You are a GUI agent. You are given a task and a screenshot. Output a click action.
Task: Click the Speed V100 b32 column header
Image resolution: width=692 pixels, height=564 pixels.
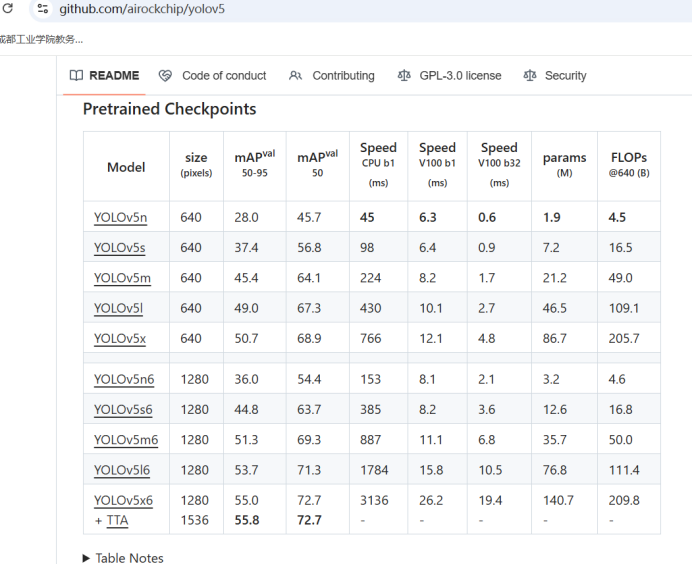(x=499, y=165)
